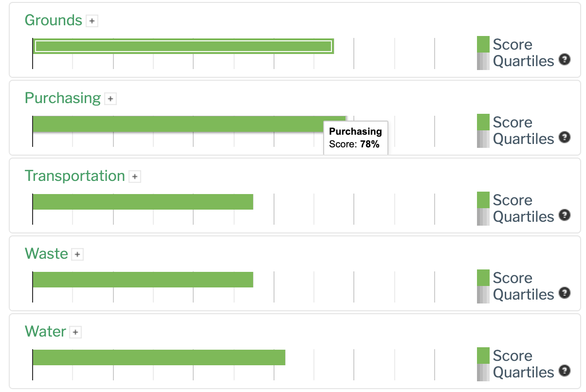Click the Transportation green score bar

point(143,202)
